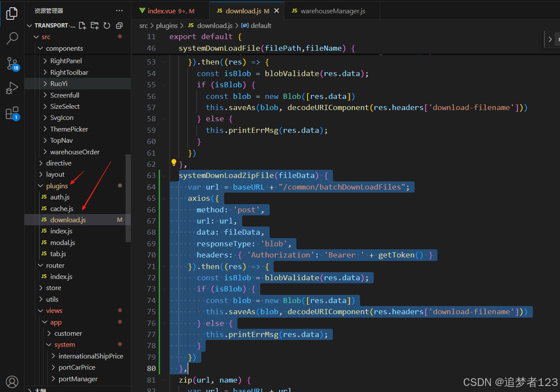The height and width of the screenshot is (392, 560).
Task: Click the plugins breadcrumb segment
Action: 167,25
